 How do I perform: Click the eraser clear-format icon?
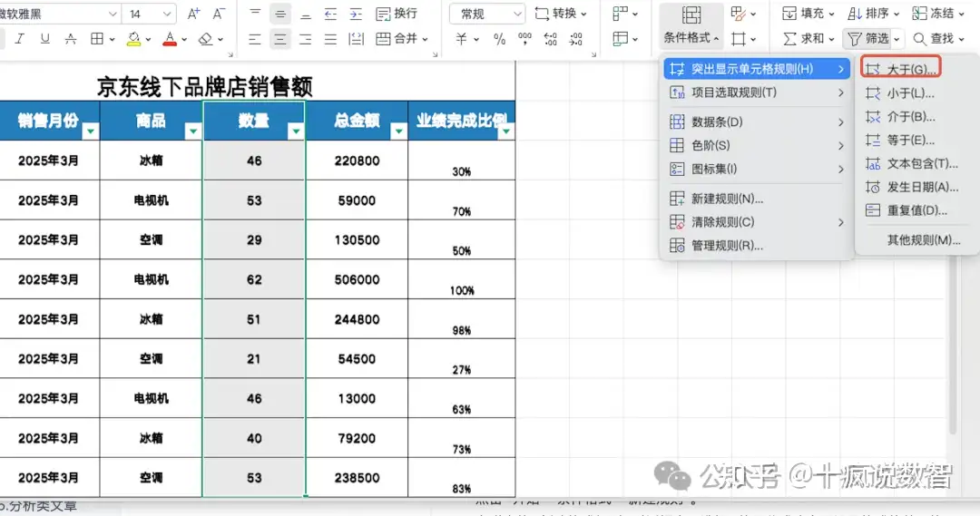pyautogui.click(x=206, y=39)
